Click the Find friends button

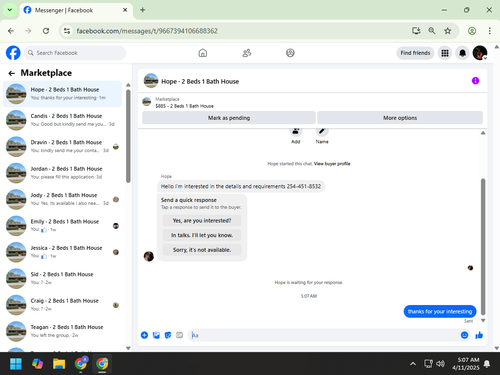click(x=415, y=53)
